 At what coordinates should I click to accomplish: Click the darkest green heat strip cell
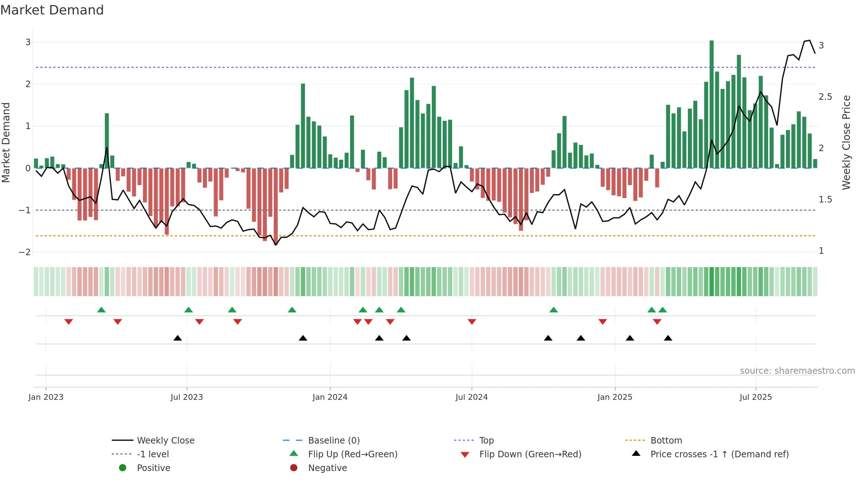pyautogui.click(x=711, y=282)
